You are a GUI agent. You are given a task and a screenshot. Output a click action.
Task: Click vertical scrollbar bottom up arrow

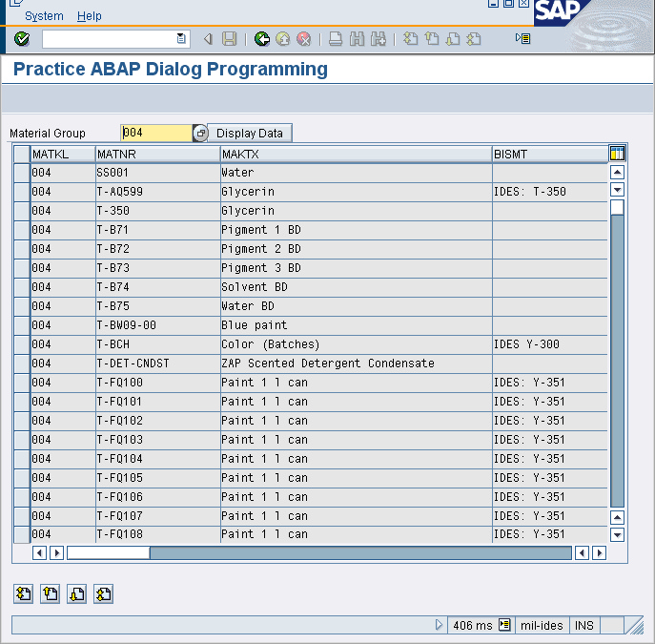click(617, 518)
